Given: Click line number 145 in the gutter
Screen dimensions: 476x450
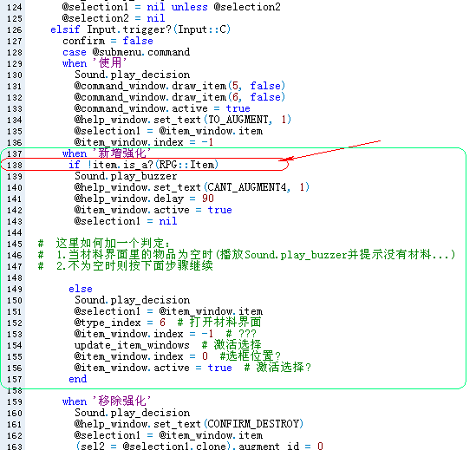Looking at the screenshot, I should pyautogui.click(x=15, y=244).
